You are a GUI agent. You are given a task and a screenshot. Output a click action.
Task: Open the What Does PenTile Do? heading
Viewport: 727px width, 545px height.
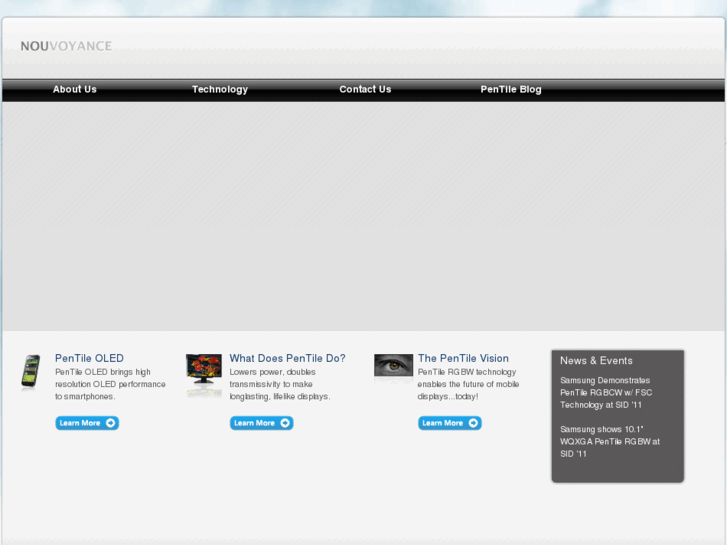(287, 358)
